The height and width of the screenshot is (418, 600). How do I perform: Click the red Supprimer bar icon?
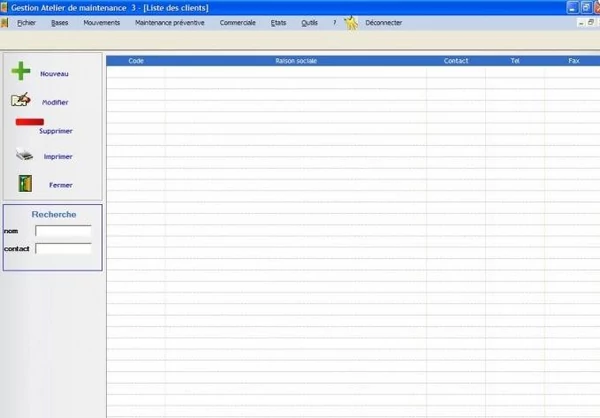[x=29, y=122]
